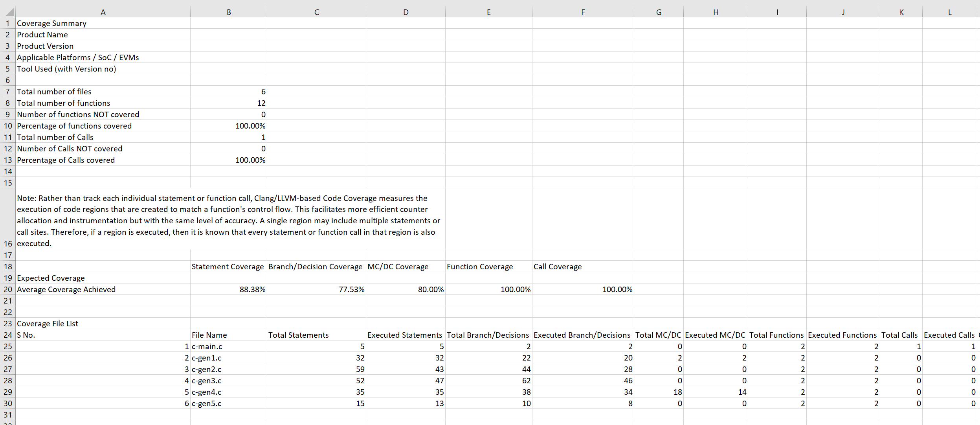
Task: Click the c-main.c file name cell
Action: pyautogui.click(x=207, y=346)
